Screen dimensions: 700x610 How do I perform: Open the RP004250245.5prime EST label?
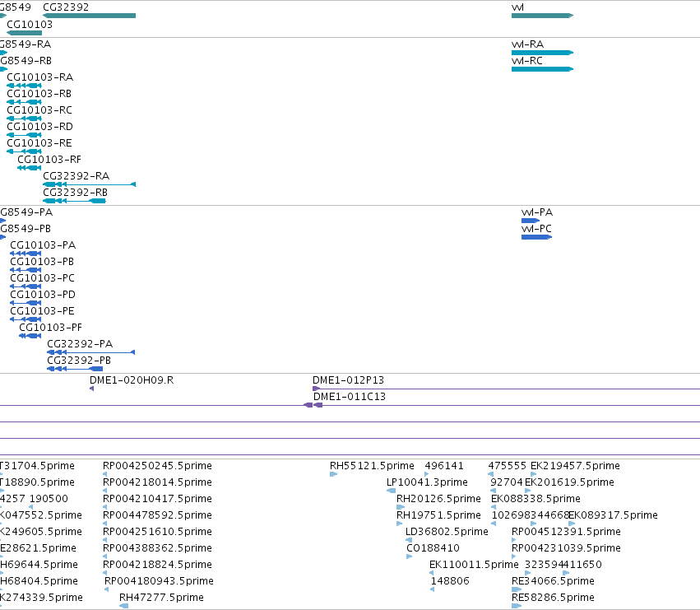pos(158,466)
